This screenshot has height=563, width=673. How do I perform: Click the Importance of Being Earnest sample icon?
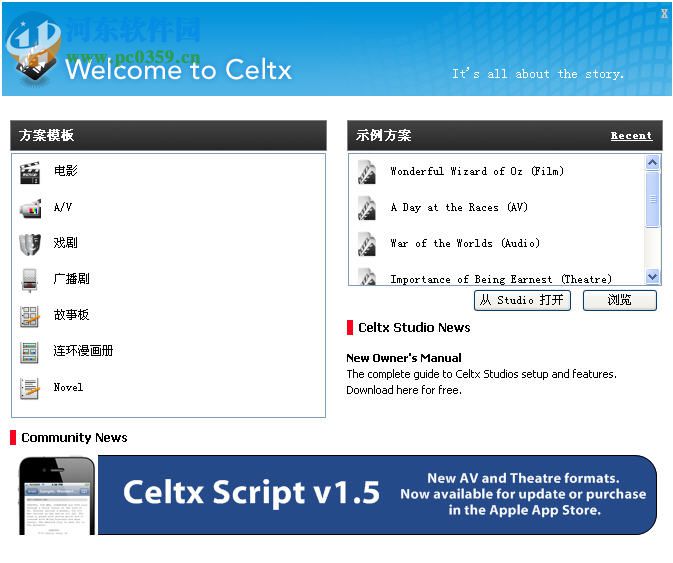click(367, 276)
